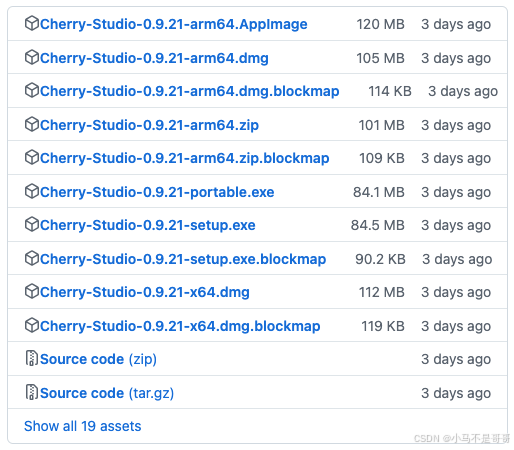This screenshot has width=514, height=450.
Task: Click package icon beside setup.exe.blockmap asset
Action: point(32,259)
